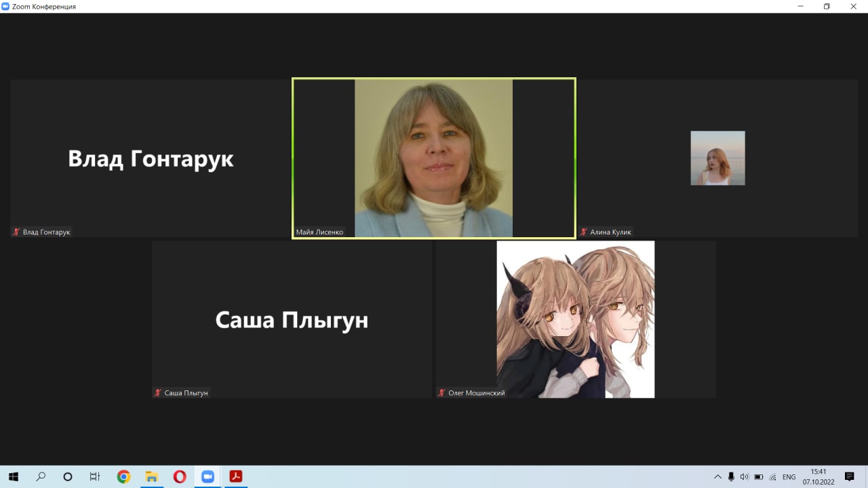Select Влад Гонтарук participant tile
This screenshot has height=488, width=868.
(150, 158)
